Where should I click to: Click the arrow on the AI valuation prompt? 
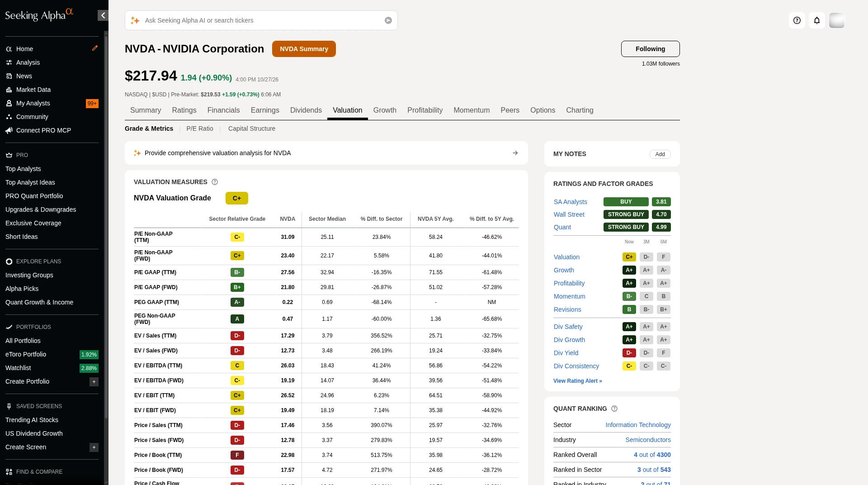(x=515, y=153)
